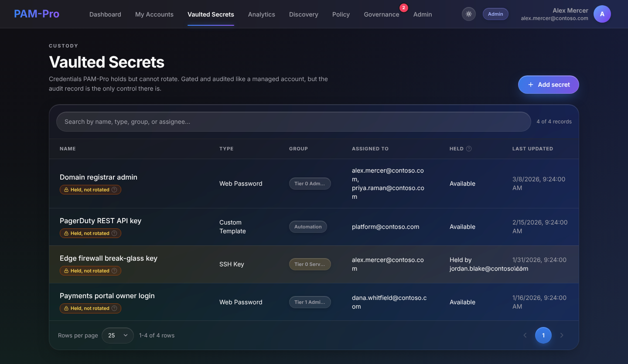The width and height of the screenshot is (628, 364).
Task: Open the Analytics tab
Action: pyautogui.click(x=262, y=14)
